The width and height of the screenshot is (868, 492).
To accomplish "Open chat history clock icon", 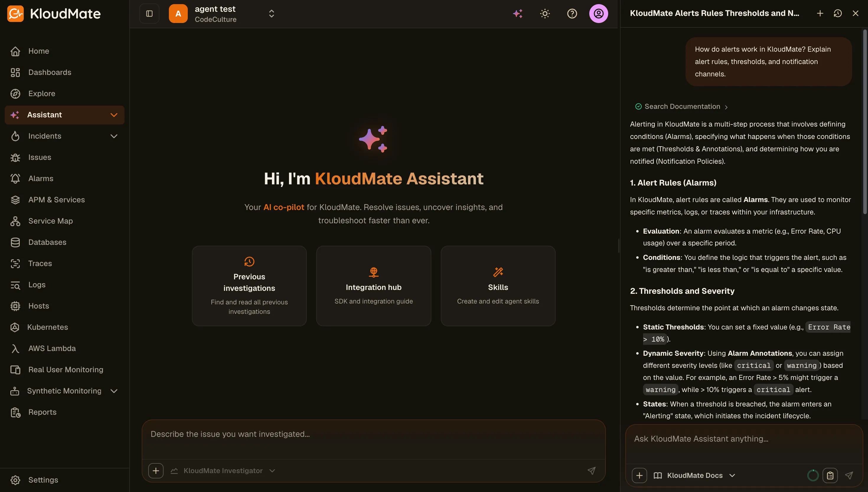I will tap(837, 13).
